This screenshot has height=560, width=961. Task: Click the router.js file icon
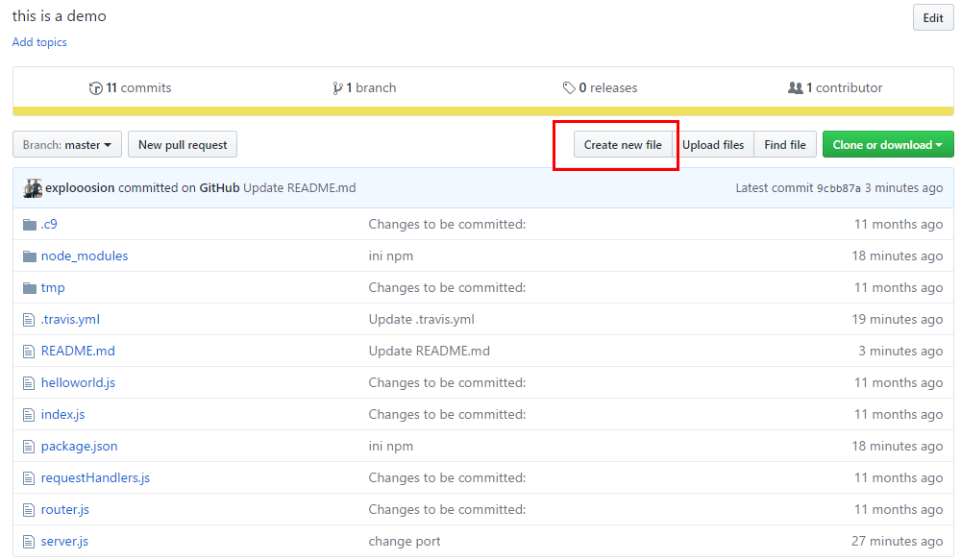tap(28, 510)
